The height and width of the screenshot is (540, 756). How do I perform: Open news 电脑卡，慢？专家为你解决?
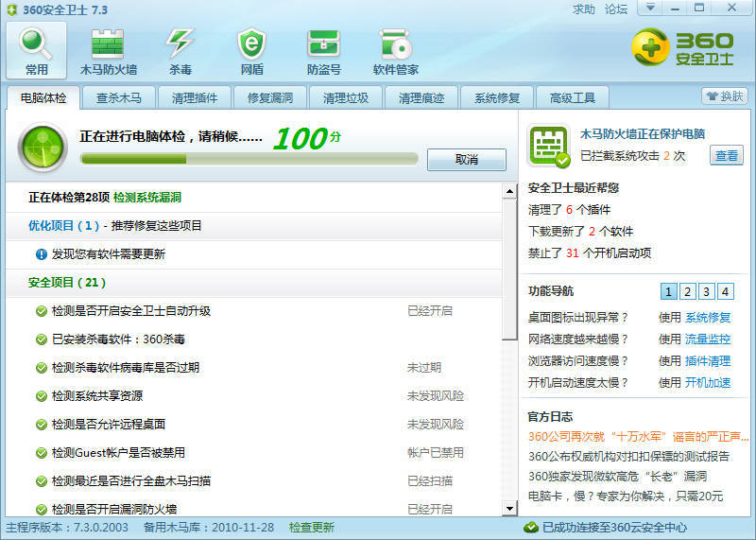[x=626, y=496]
